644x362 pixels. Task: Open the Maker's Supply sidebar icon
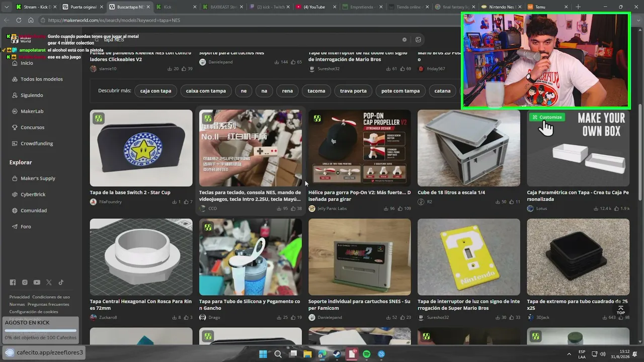[x=14, y=178]
